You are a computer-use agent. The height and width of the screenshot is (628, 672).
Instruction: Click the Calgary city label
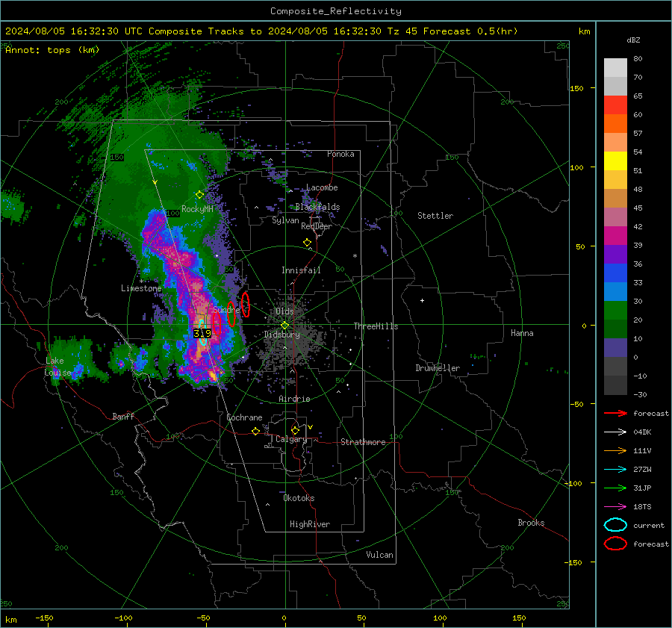(x=291, y=439)
